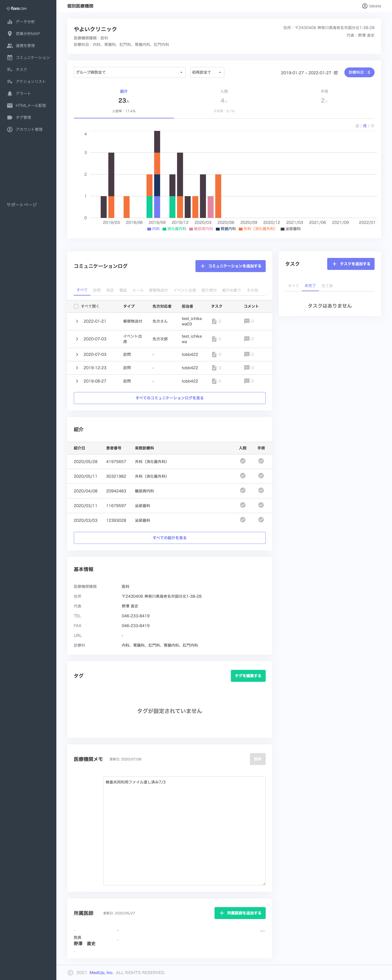Image resolution: width=392 pixels, height=980 pixels.
Task: Toggle 糖尿病内科 legend series in chart
Action: (201, 229)
